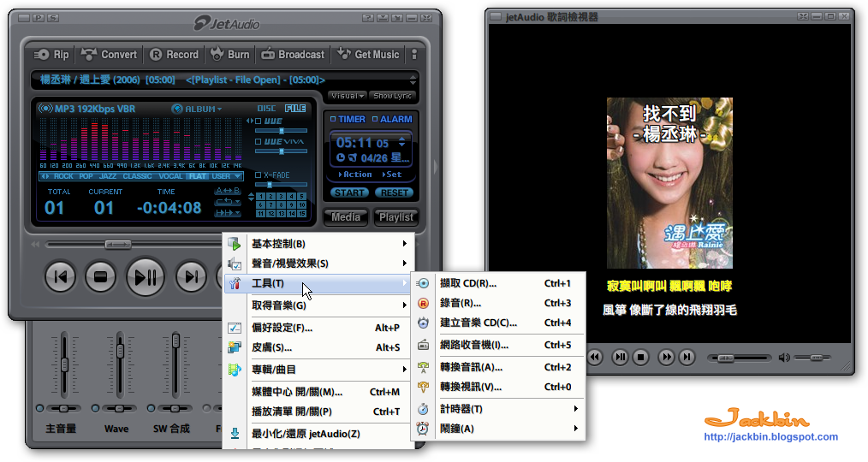
Task: Click the album icon beside 專輯/曲目
Action: [x=235, y=370]
